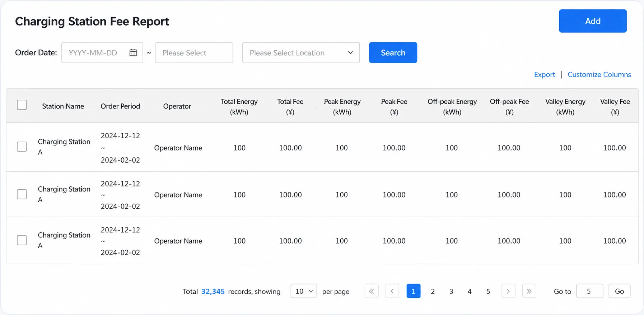This screenshot has height=315, width=644.
Task: Click the Export link
Action: pos(544,75)
